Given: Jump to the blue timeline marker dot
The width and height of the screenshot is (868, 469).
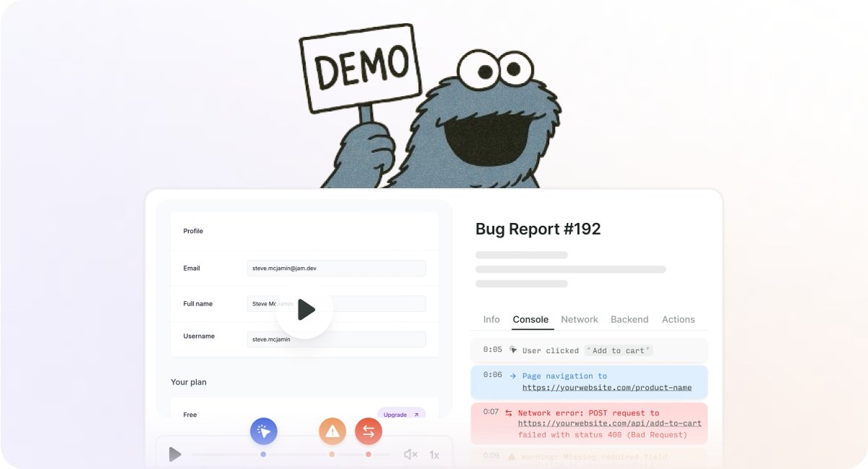Looking at the screenshot, I should (x=263, y=455).
